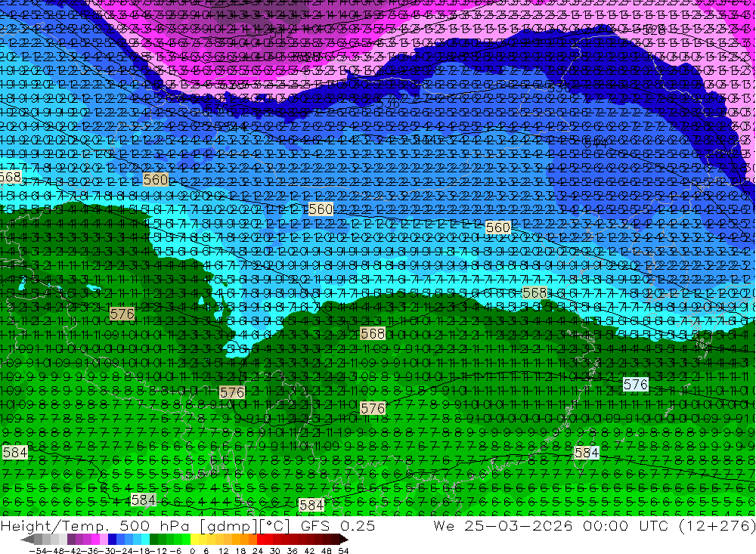Select the bright red swatch above 24
The height and width of the screenshot is (554, 756).
tap(261, 540)
